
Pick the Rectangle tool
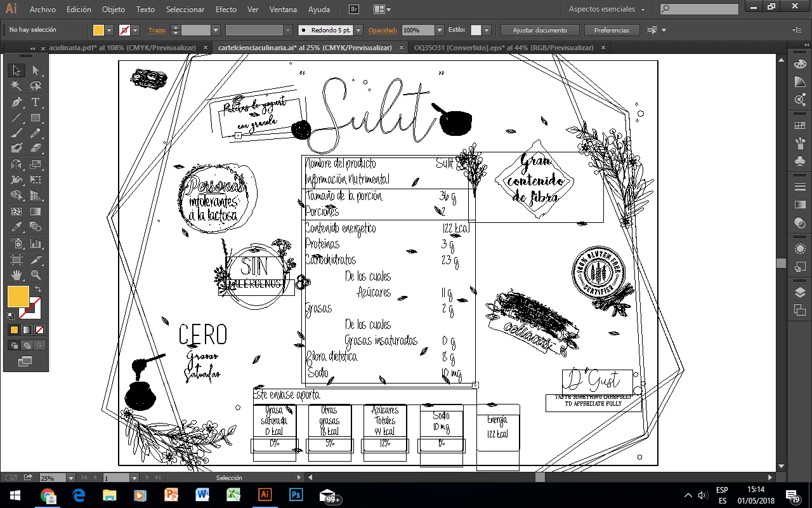pyautogui.click(x=36, y=118)
